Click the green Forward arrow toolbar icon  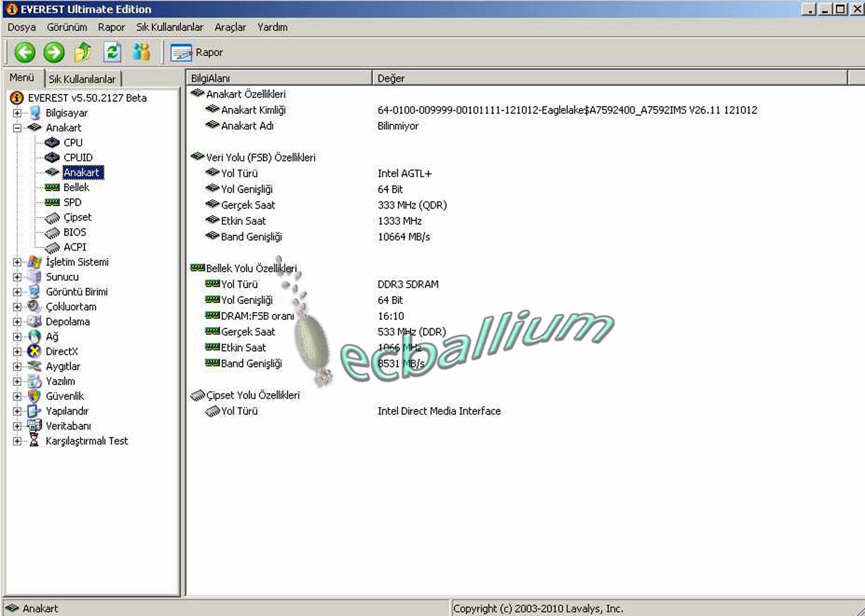pos(54,52)
